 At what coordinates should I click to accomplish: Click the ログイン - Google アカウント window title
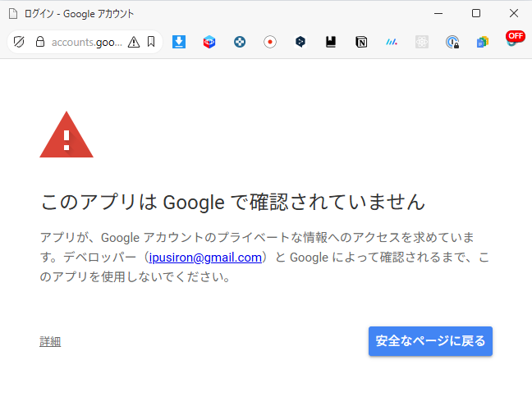click(x=79, y=14)
